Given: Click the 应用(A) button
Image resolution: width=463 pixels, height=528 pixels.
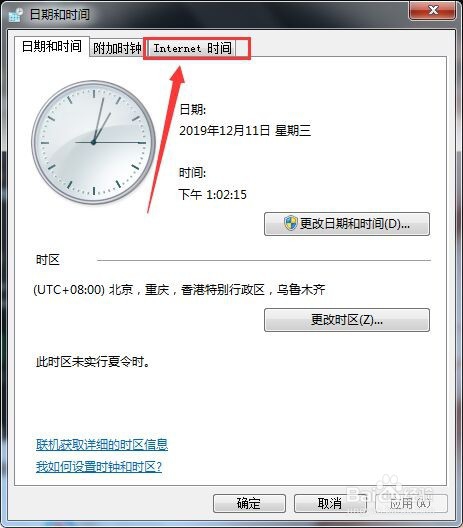Looking at the screenshot, I should click(411, 503).
